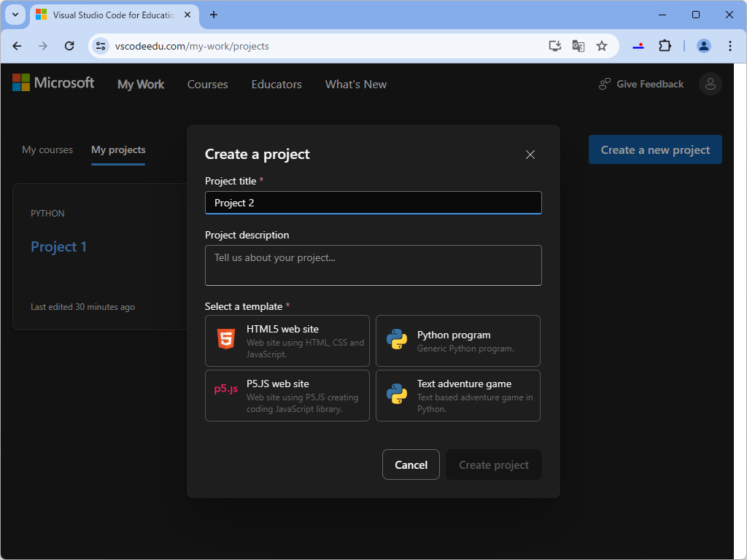Image resolution: width=747 pixels, height=560 pixels.
Task: Click the Generic Python program description
Action: coord(465,349)
